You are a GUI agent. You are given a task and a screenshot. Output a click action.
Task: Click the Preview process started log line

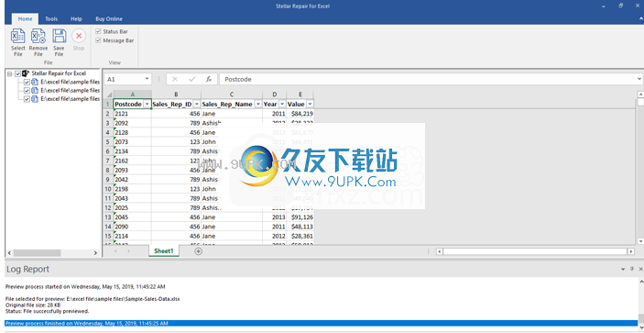[x=85, y=286]
